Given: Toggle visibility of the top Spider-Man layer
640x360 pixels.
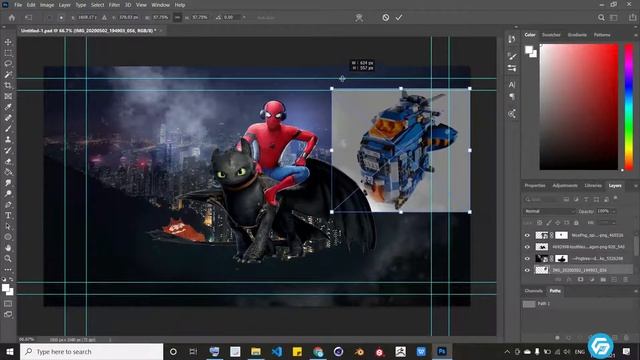Looking at the screenshot, I should pyautogui.click(x=527, y=236).
